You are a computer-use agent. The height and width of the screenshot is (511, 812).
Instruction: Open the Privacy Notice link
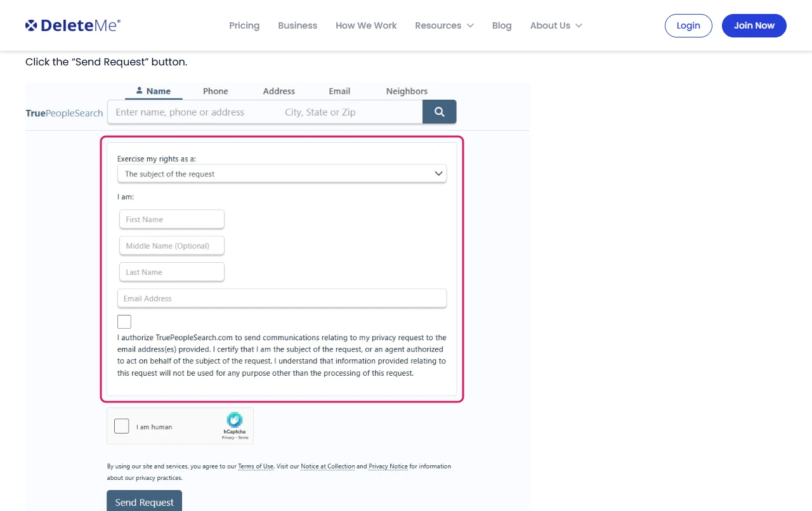(388, 466)
